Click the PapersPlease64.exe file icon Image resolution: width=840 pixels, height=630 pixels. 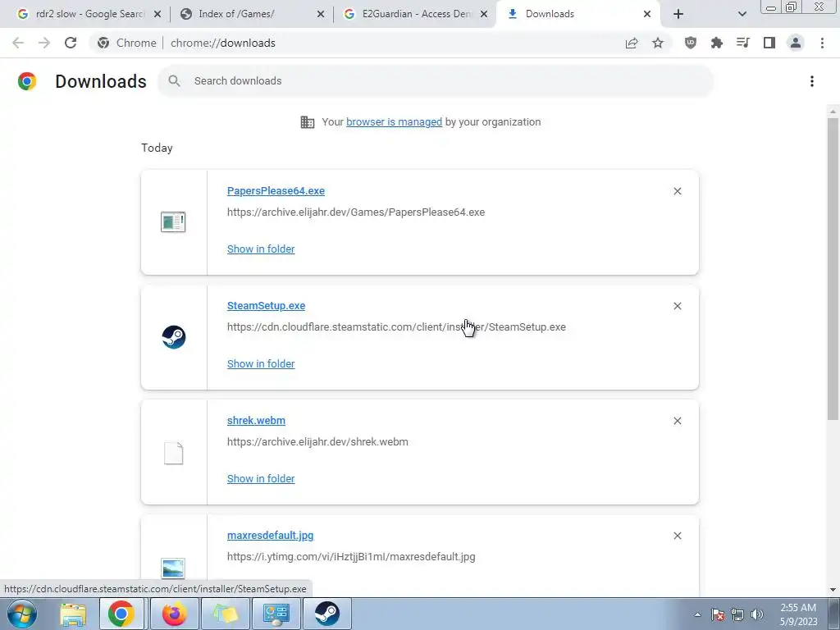173,221
